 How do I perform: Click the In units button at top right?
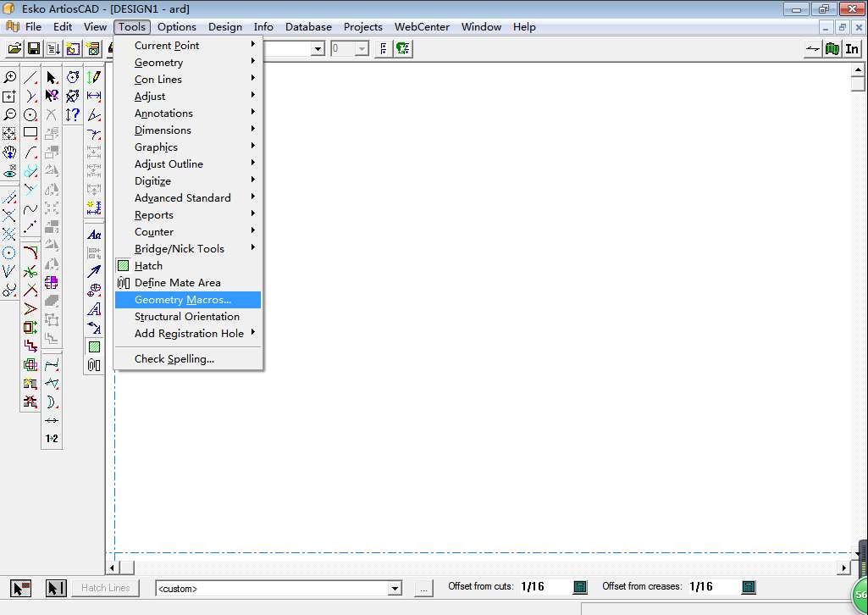852,49
